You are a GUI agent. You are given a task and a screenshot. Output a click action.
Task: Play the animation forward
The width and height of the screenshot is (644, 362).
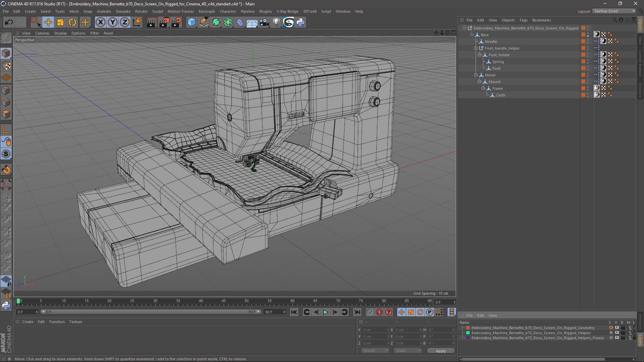click(325, 312)
